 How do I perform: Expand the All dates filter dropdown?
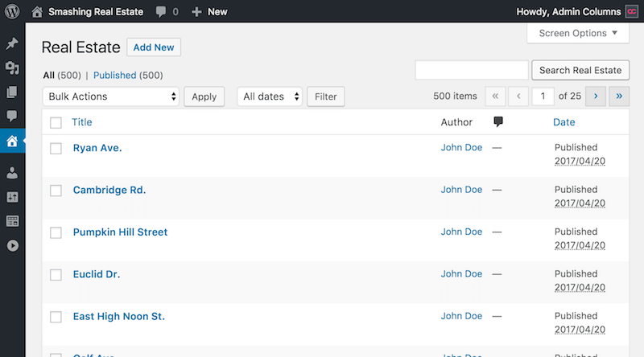click(x=270, y=96)
